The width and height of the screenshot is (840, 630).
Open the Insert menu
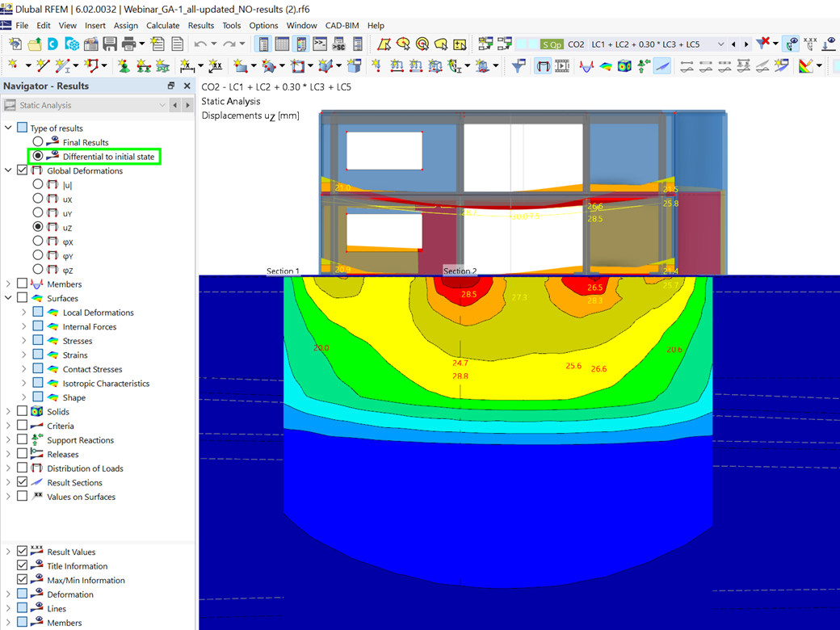click(94, 25)
